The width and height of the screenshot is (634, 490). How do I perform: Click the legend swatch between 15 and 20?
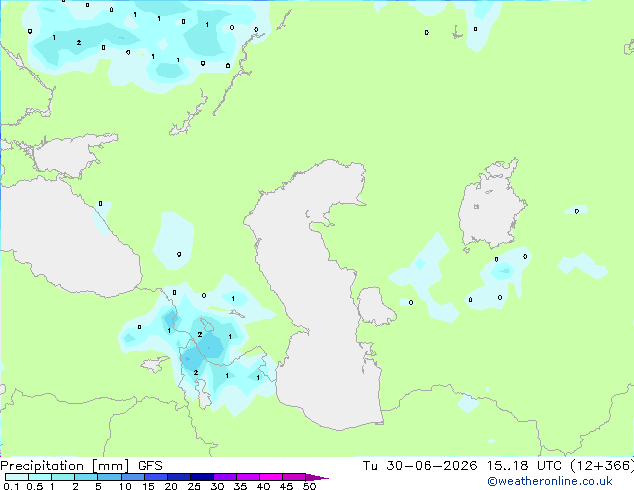pos(155,477)
